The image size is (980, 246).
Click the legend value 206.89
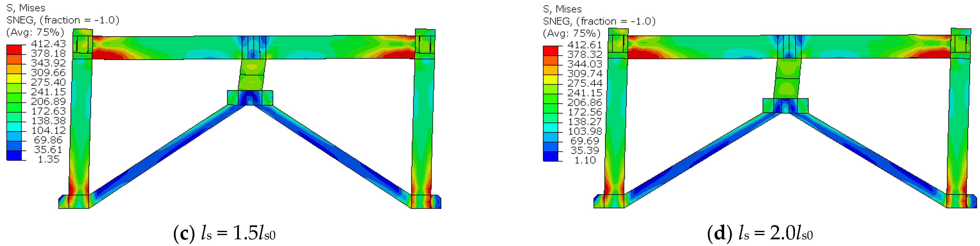(48, 102)
